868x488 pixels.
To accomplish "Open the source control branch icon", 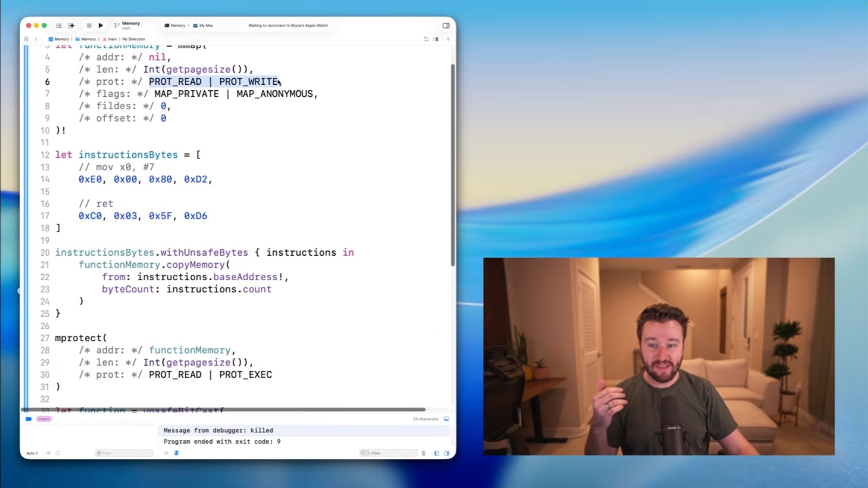I will point(117,25).
